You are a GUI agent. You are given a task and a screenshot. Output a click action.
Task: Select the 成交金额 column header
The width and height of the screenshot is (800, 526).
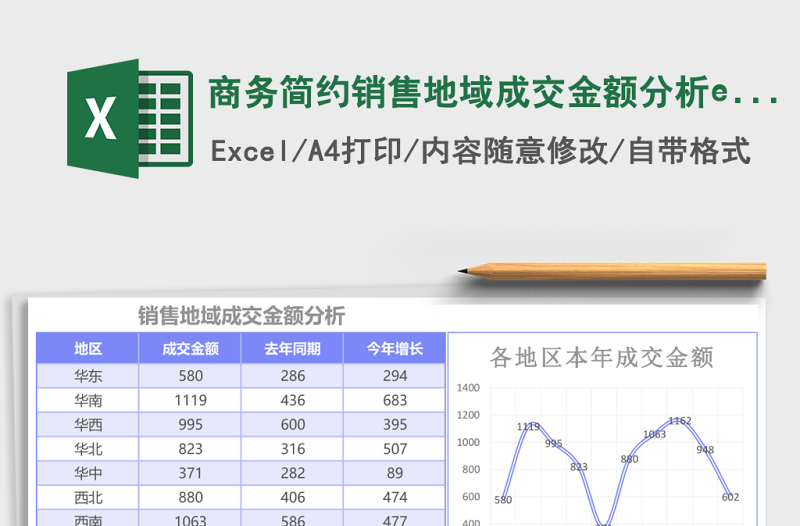(190, 349)
